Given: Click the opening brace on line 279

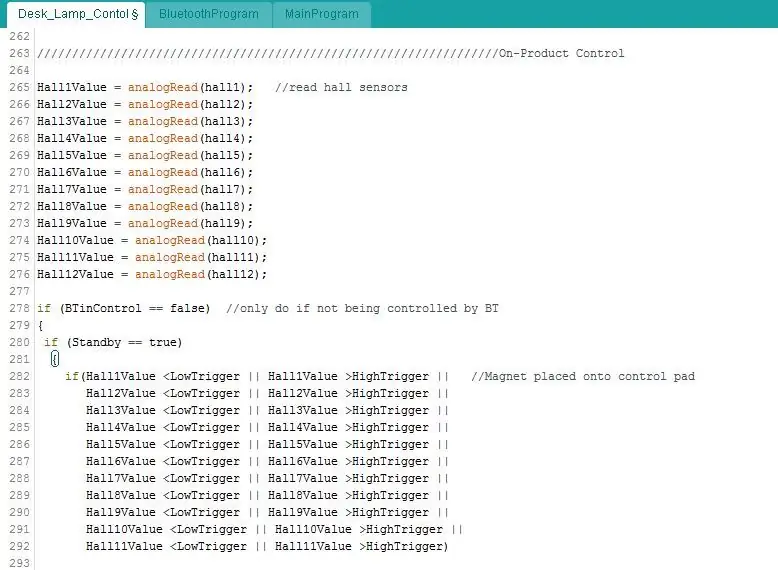Looking at the screenshot, I should [40, 325].
